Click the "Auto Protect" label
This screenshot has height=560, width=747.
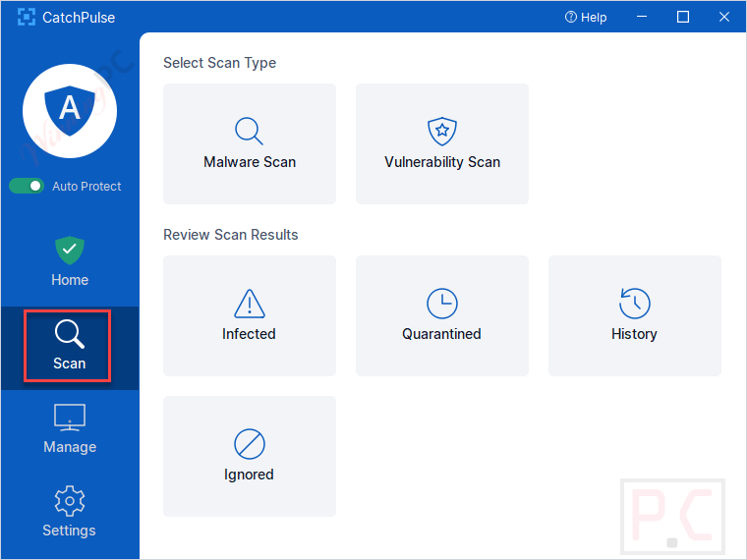tap(86, 187)
